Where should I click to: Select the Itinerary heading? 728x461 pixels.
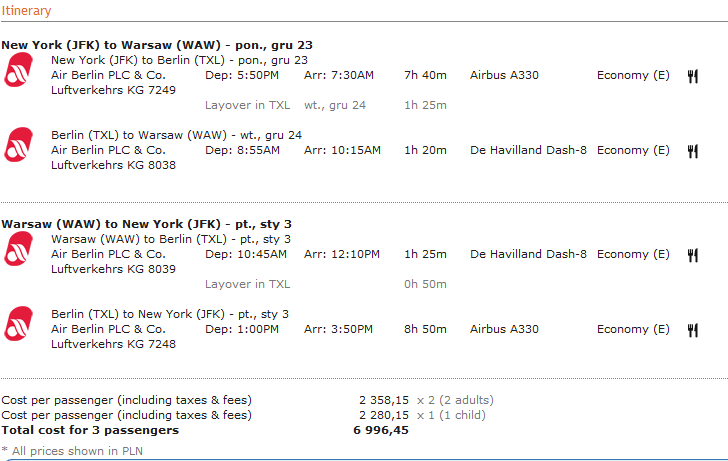[26, 11]
